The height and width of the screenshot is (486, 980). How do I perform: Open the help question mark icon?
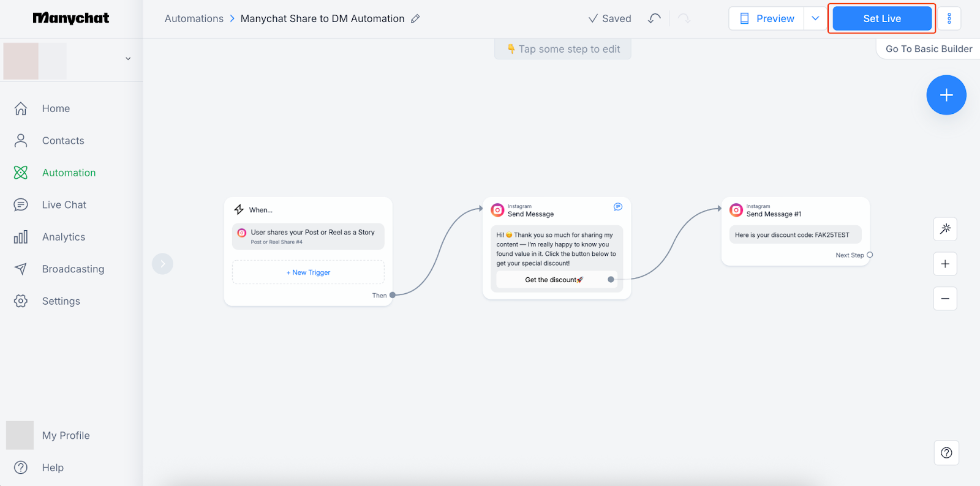pyautogui.click(x=946, y=453)
